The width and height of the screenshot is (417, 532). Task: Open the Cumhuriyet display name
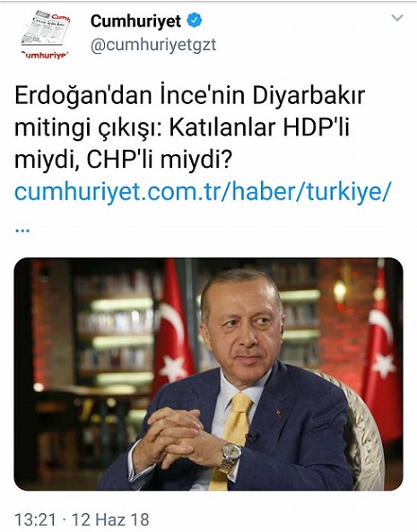pos(135,22)
